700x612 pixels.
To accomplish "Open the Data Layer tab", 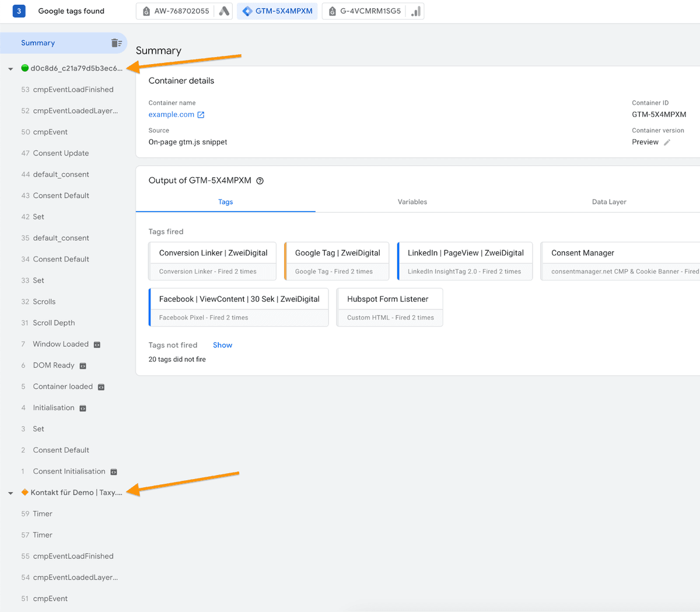I will coord(608,202).
